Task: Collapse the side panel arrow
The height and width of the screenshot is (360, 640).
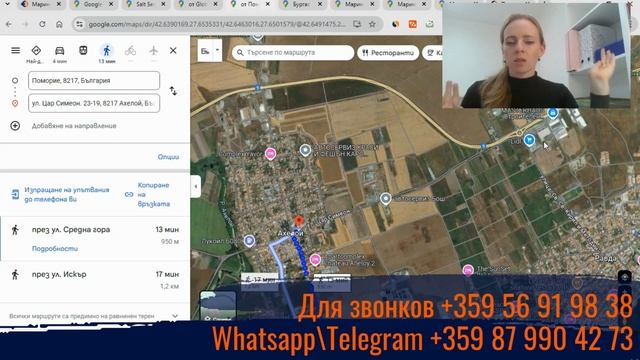Action: pos(196,187)
